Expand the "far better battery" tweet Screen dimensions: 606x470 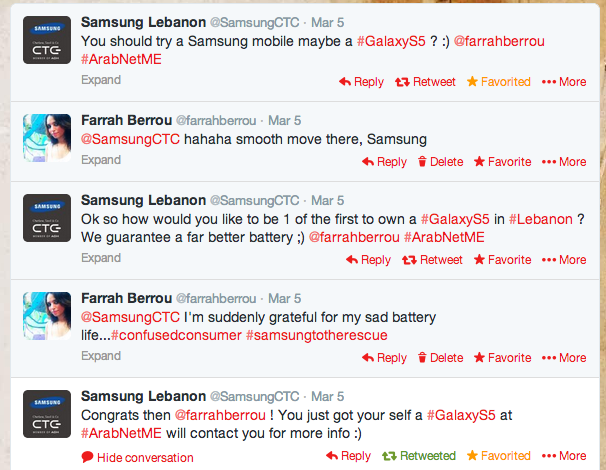pyautogui.click(x=101, y=258)
